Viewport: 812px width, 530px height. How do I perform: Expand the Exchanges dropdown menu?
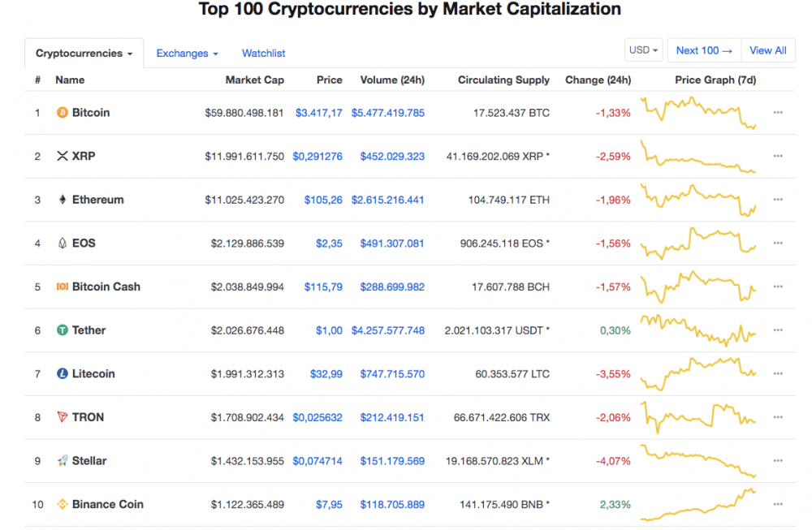(x=187, y=54)
